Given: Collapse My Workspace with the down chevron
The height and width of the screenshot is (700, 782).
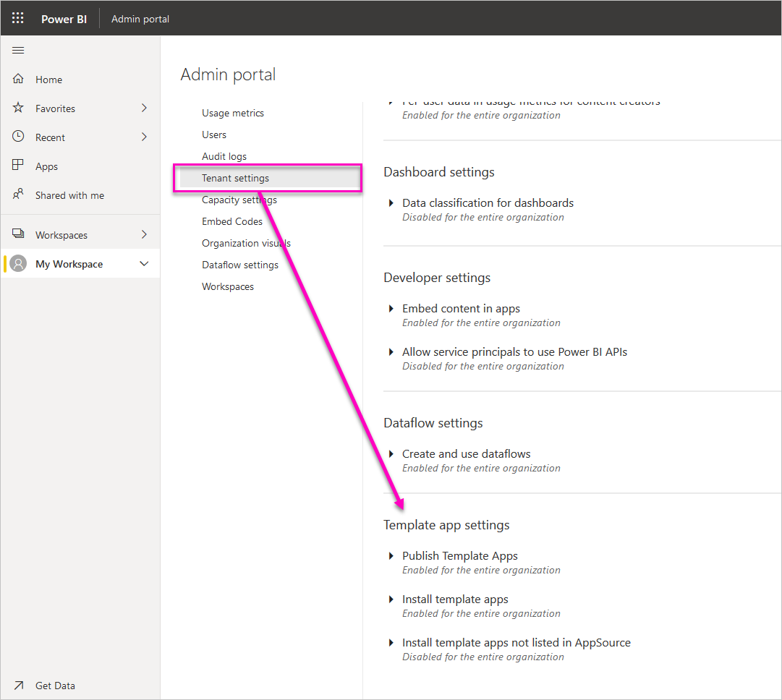Looking at the screenshot, I should point(144,264).
